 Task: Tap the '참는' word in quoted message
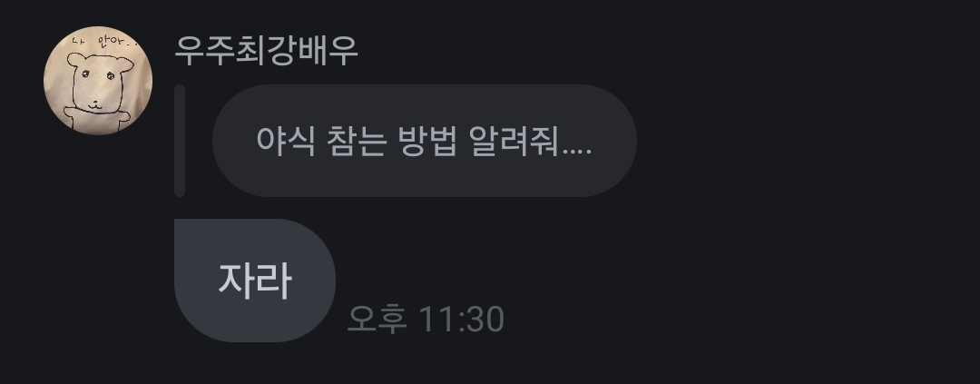pos(355,142)
